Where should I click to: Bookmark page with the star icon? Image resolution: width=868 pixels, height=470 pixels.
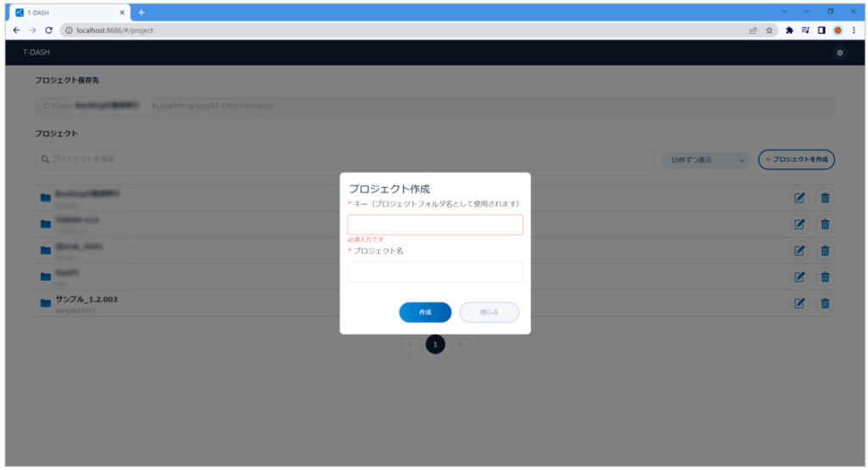pos(770,30)
